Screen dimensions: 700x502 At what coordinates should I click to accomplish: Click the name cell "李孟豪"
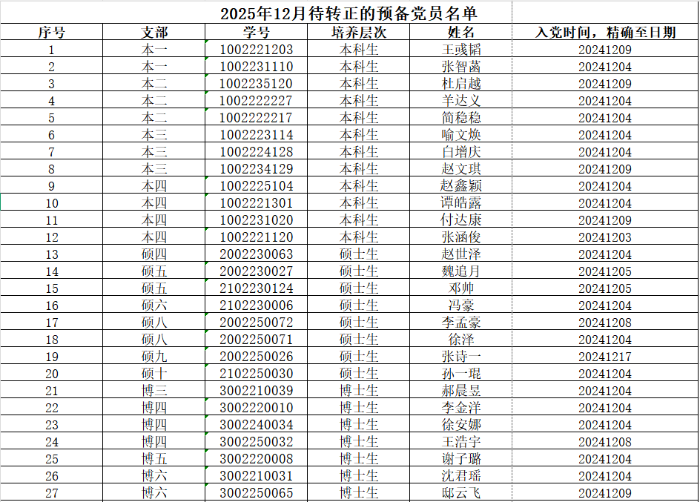[461, 322]
